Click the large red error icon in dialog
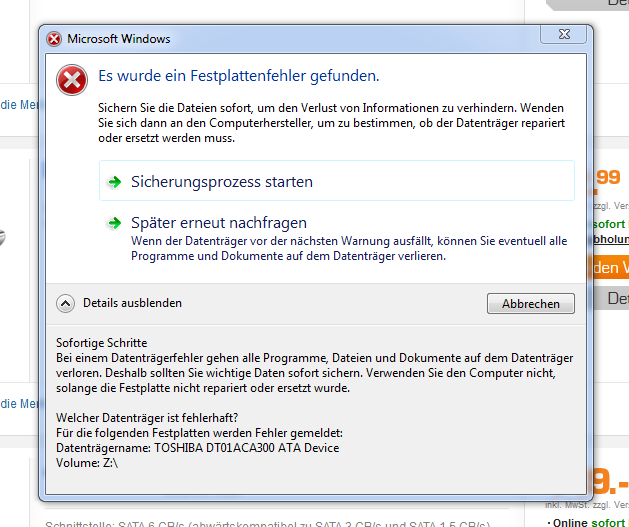Image resolution: width=629 pixels, height=527 pixels. (72, 80)
